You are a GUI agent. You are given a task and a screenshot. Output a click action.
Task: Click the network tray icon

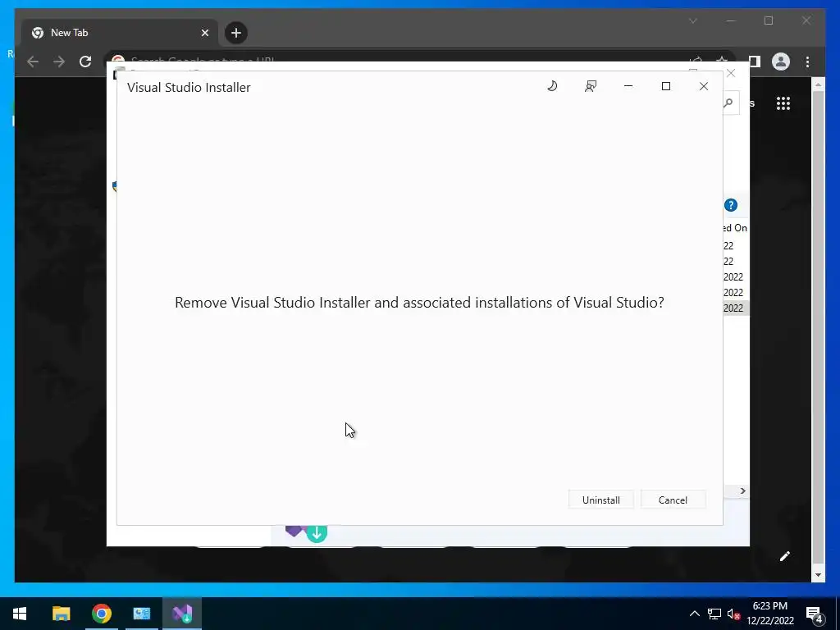(714, 614)
